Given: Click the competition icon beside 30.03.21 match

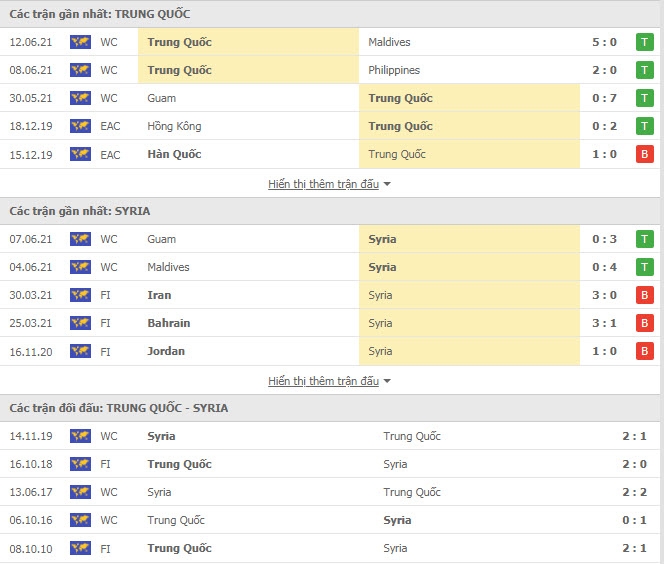Looking at the screenshot, I should click(80, 295).
